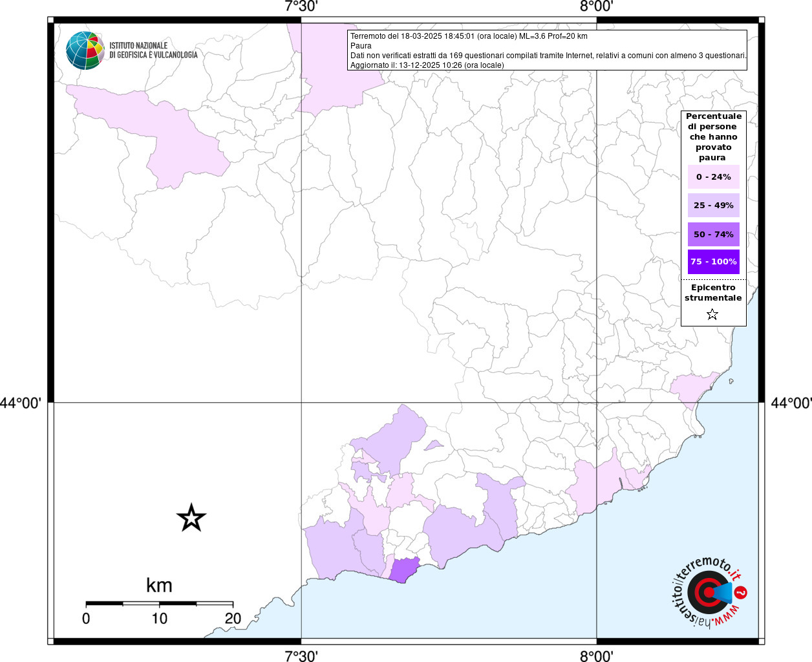Viewport: 812px width, 662px height.
Task: Click the bottom 7°30' longitude label
Action: point(301,656)
